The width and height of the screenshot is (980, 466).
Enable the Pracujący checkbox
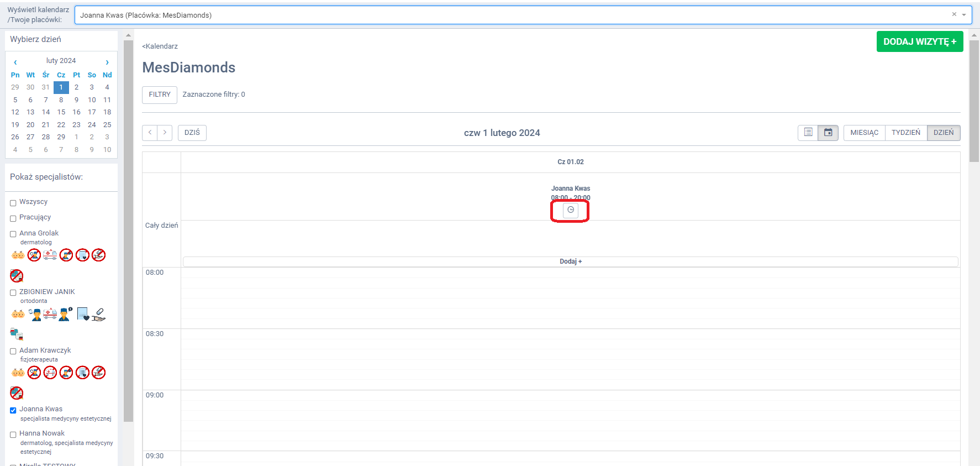(x=13, y=218)
